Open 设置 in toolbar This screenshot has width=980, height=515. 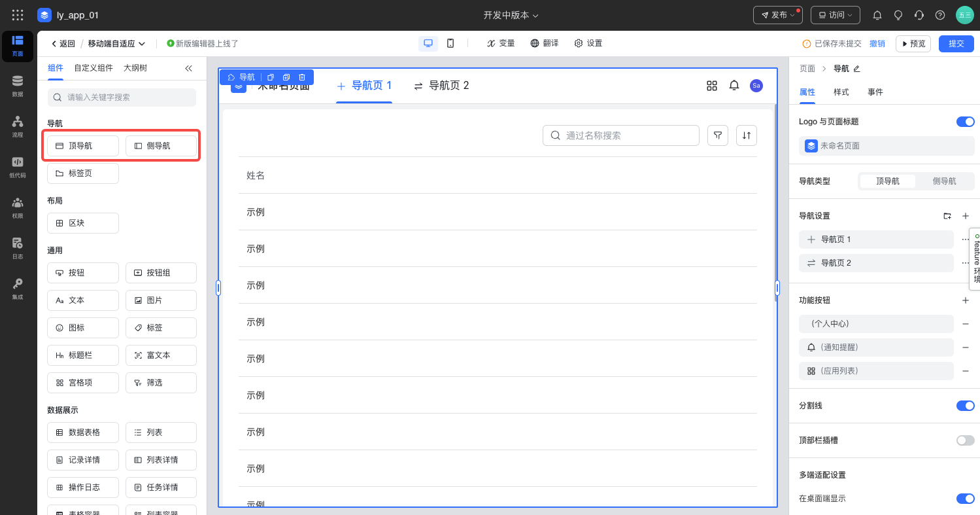coord(588,43)
